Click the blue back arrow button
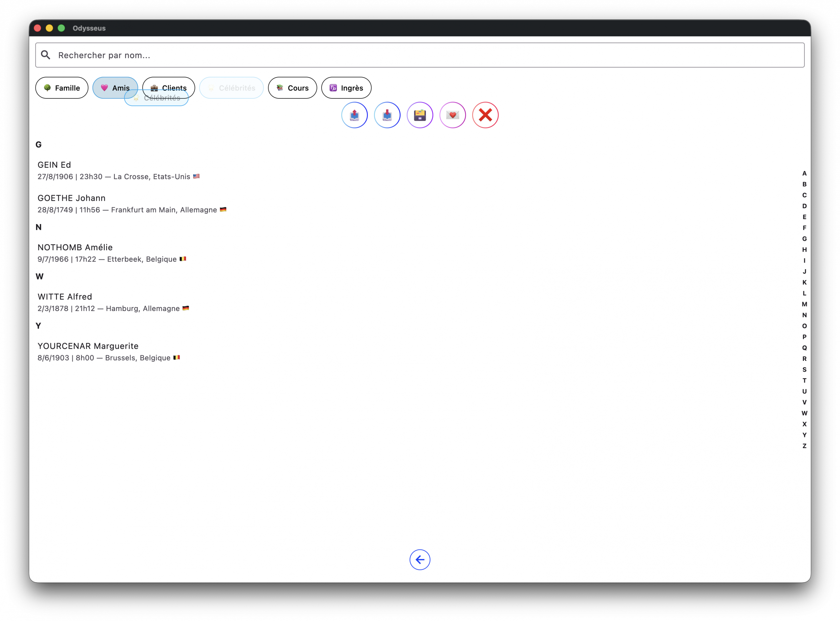This screenshot has height=621, width=840. coord(420,559)
